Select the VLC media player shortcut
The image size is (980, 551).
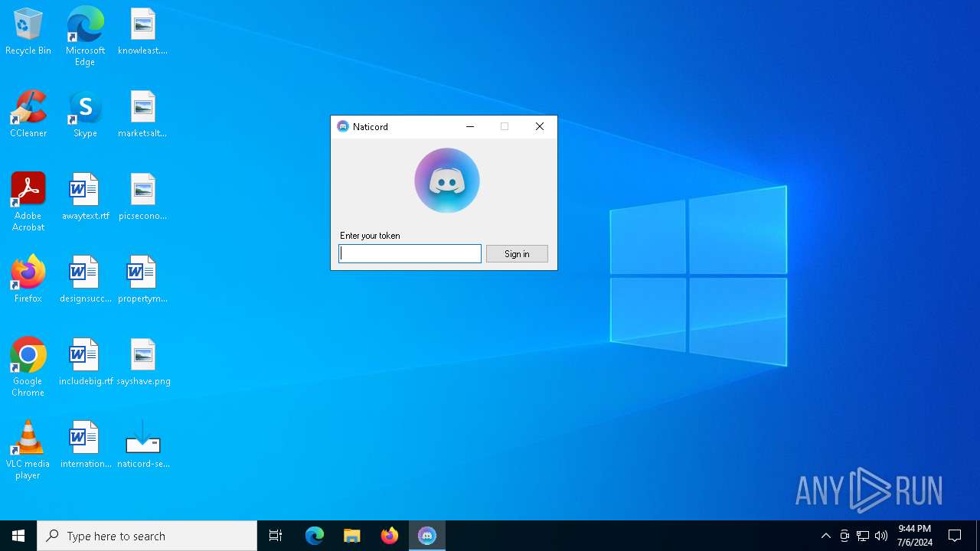pyautogui.click(x=28, y=450)
